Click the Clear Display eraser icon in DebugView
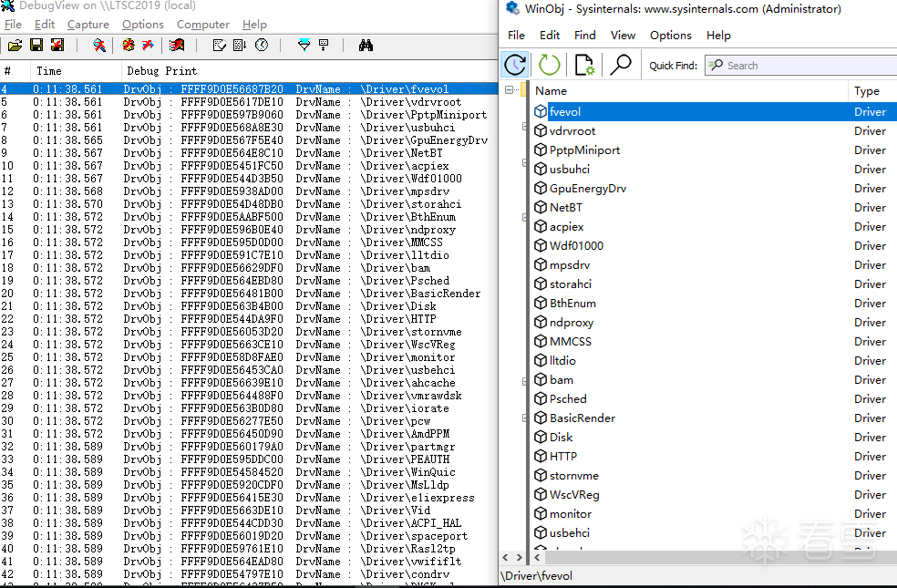The image size is (897, 588). 219,46
